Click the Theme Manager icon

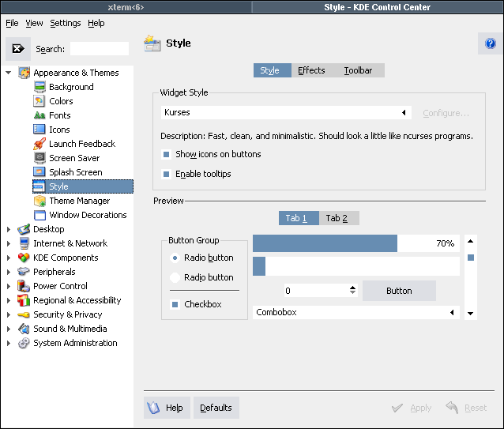pos(39,201)
